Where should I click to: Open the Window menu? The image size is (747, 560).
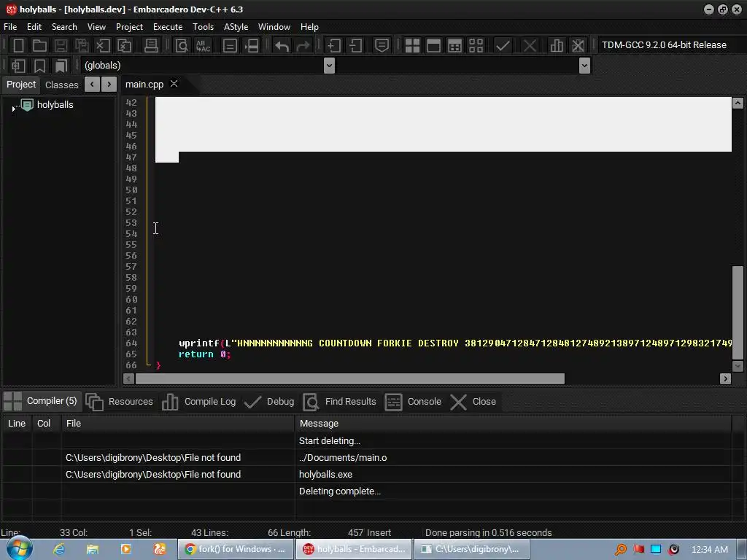(274, 27)
